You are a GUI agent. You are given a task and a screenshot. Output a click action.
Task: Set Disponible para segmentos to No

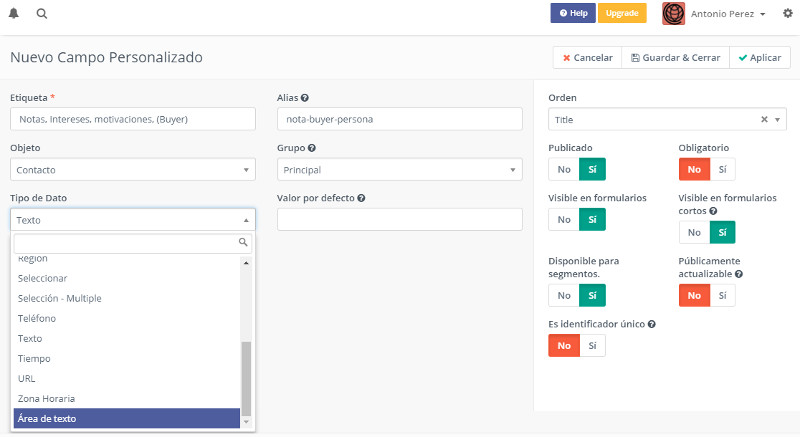564,295
